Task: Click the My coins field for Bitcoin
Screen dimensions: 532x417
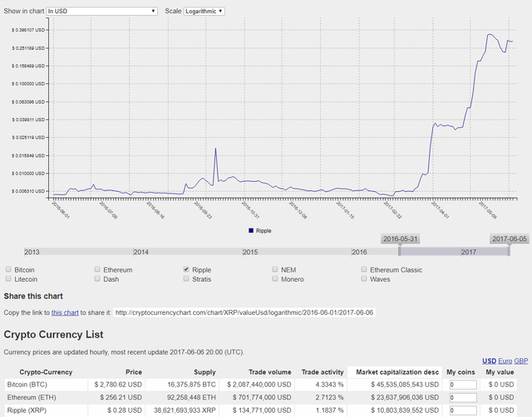Action: tap(463, 385)
